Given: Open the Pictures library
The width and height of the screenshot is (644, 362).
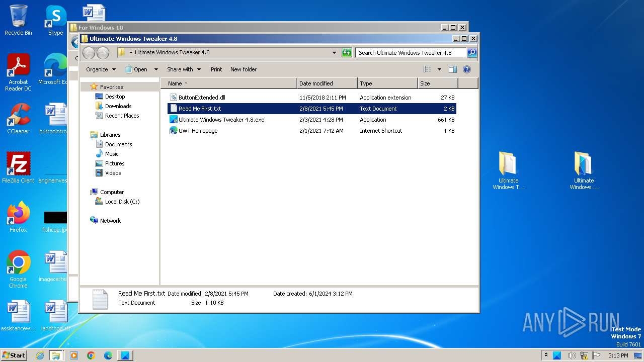Looking at the screenshot, I should point(115,163).
